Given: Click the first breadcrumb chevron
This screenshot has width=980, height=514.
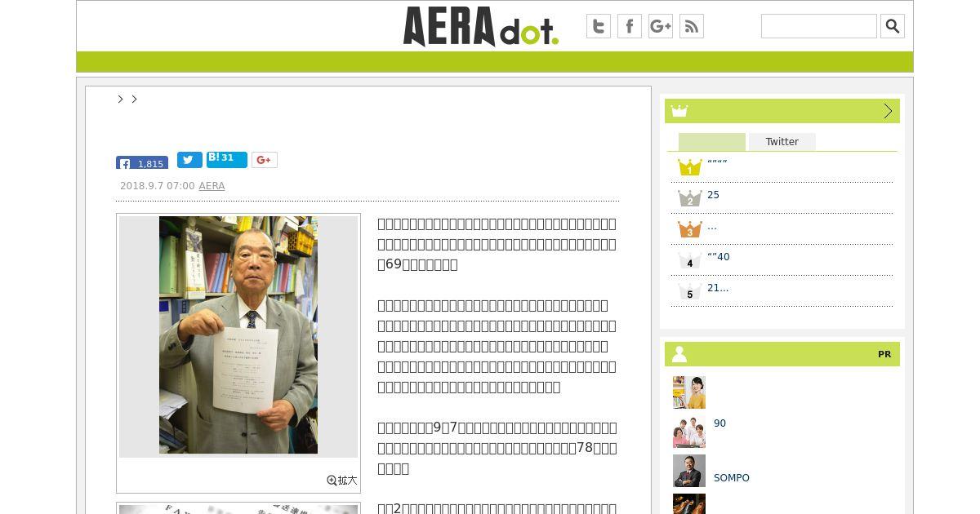Looking at the screenshot, I should pyautogui.click(x=120, y=99).
